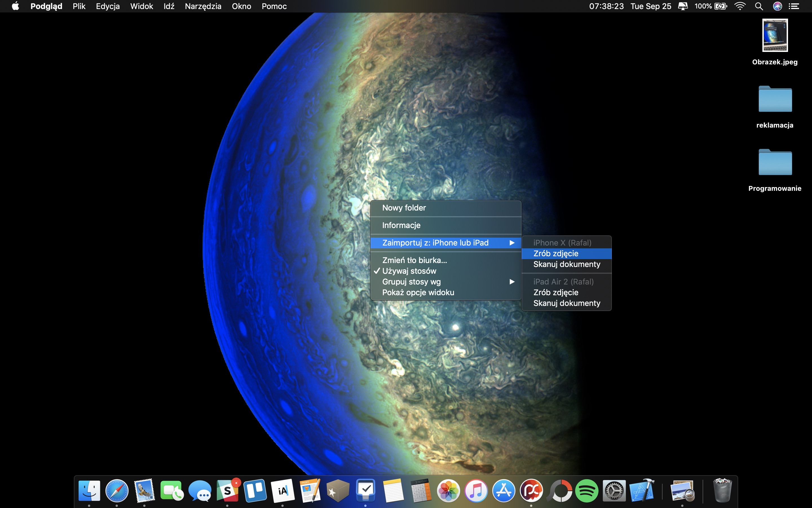Choose Nowy folder from the context menu
Viewport: 812px width, 508px height.
click(x=445, y=208)
